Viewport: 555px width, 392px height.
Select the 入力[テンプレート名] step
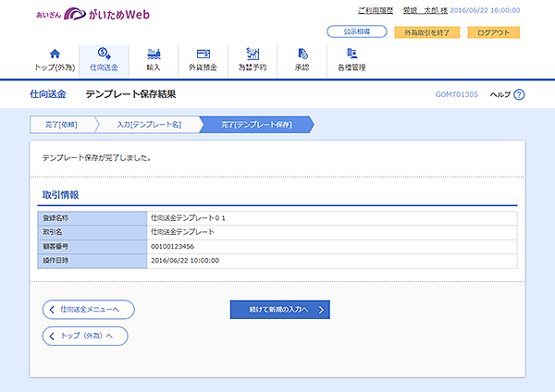[x=149, y=125]
